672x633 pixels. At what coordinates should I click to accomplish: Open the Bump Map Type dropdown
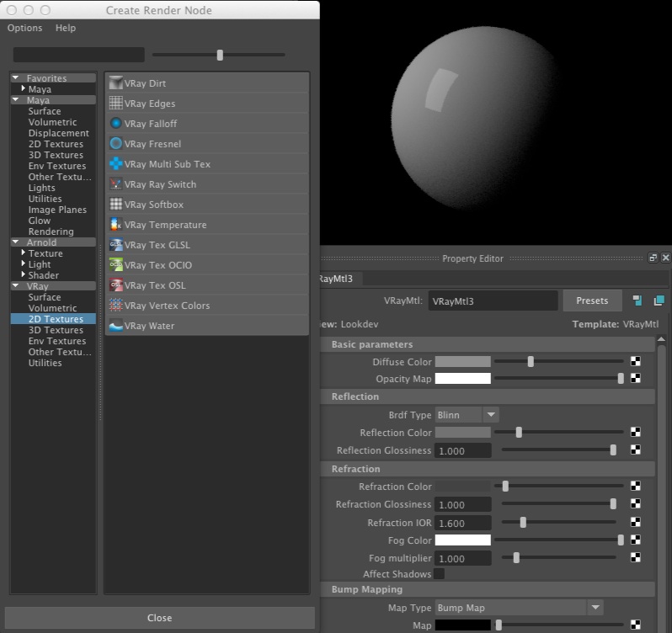[595, 607]
